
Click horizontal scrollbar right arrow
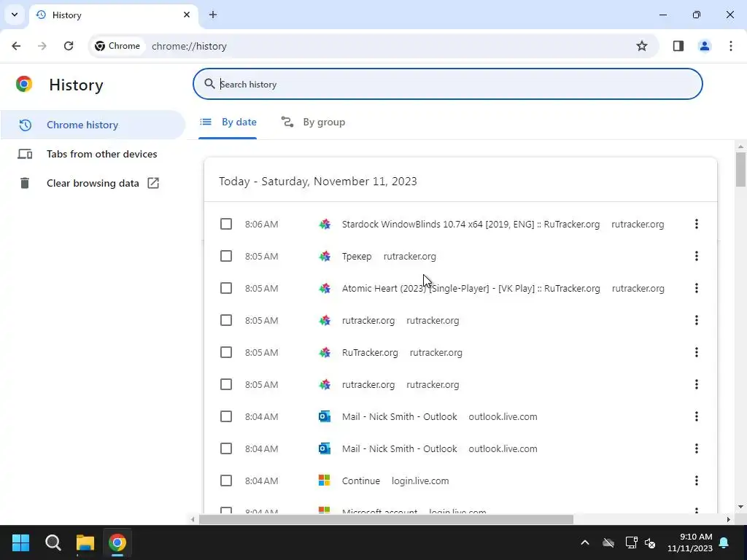coord(729,519)
